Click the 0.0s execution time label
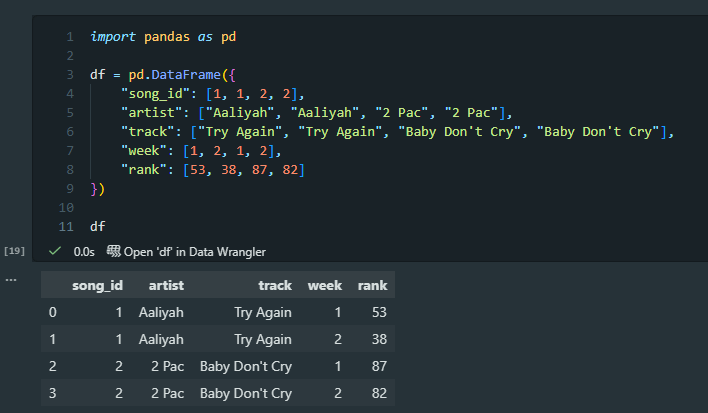 point(83,251)
